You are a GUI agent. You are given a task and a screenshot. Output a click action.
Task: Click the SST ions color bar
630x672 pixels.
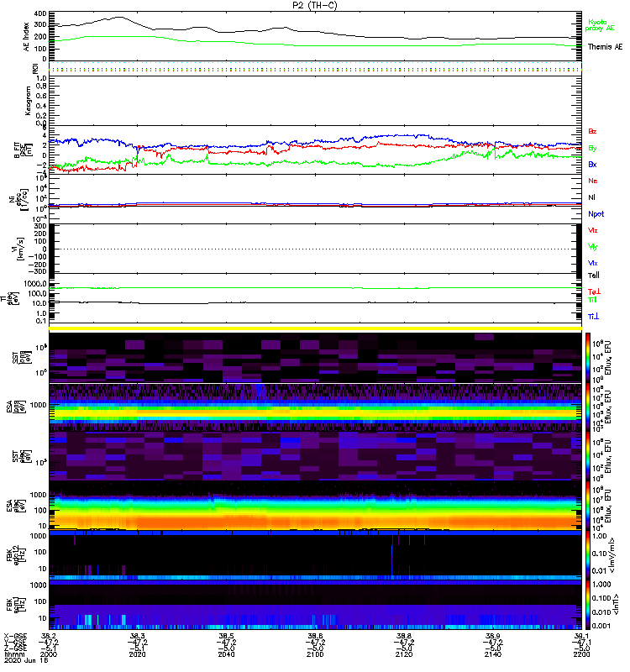pyautogui.click(x=588, y=358)
